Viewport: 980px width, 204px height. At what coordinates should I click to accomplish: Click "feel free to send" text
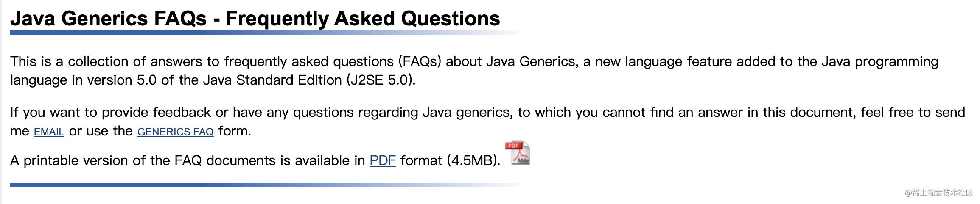click(x=913, y=112)
